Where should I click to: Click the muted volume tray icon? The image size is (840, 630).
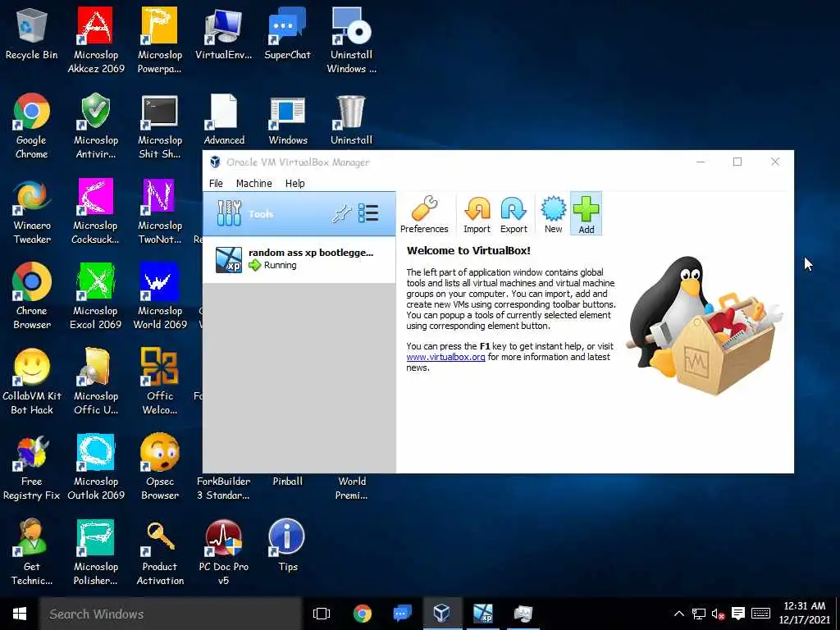pyautogui.click(x=718, y=614)
